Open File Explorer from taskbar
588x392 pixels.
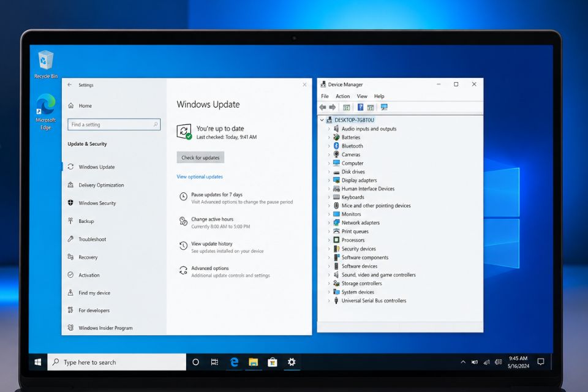[254, 362]
